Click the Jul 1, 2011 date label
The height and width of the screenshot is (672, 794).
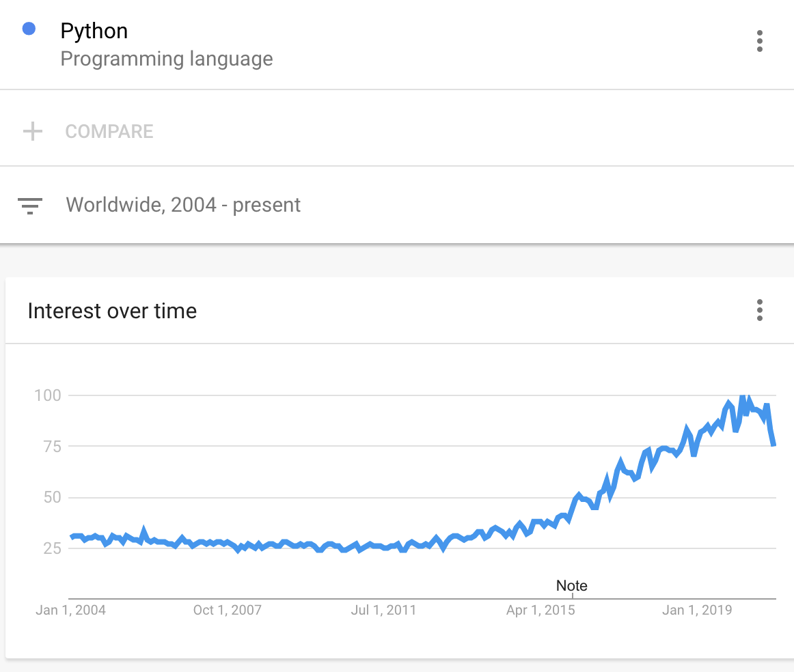tap(383, 610)
